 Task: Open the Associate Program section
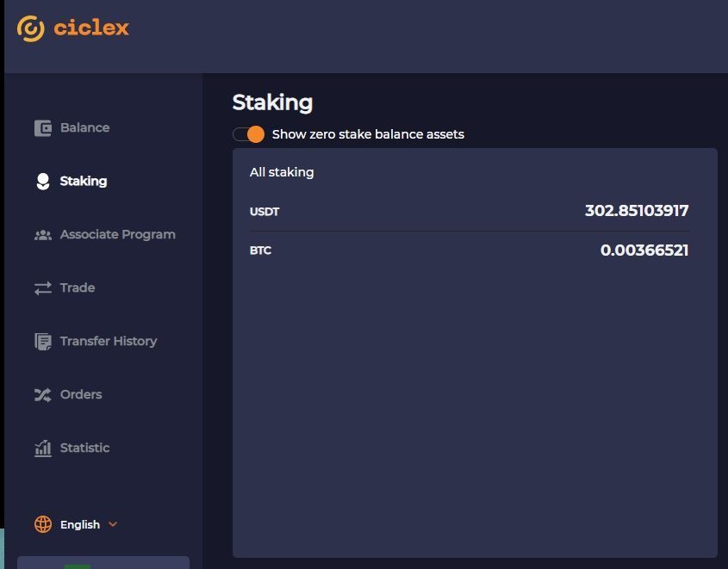click(117, 235)
